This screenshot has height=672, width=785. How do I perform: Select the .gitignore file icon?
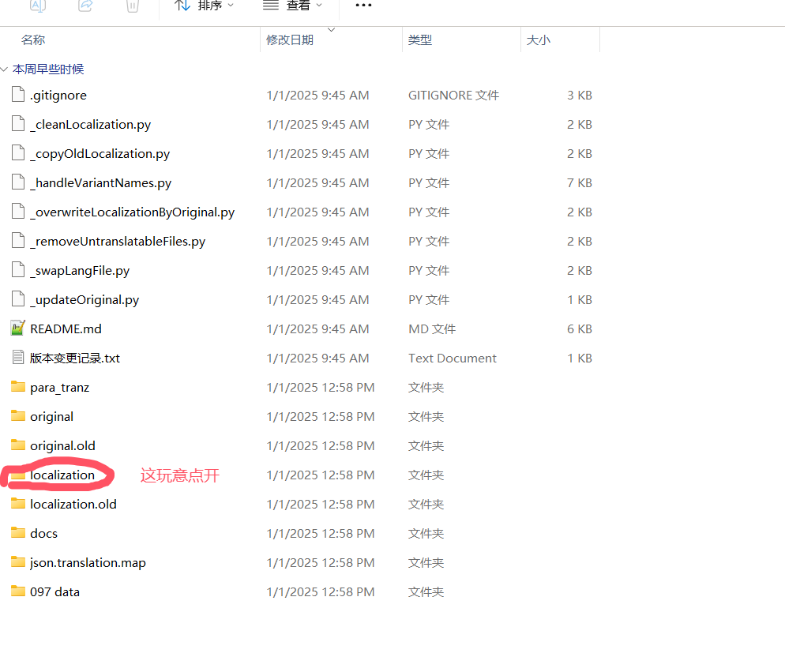coord(18,95)
